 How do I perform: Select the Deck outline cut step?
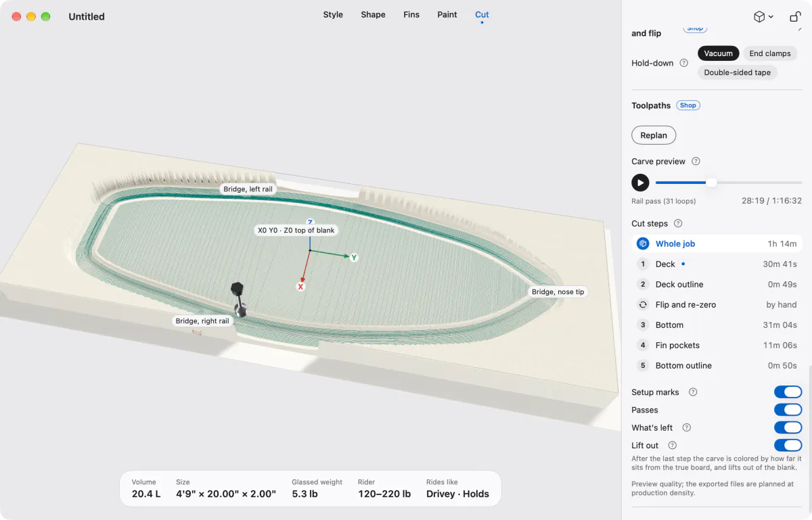[717, 284]
